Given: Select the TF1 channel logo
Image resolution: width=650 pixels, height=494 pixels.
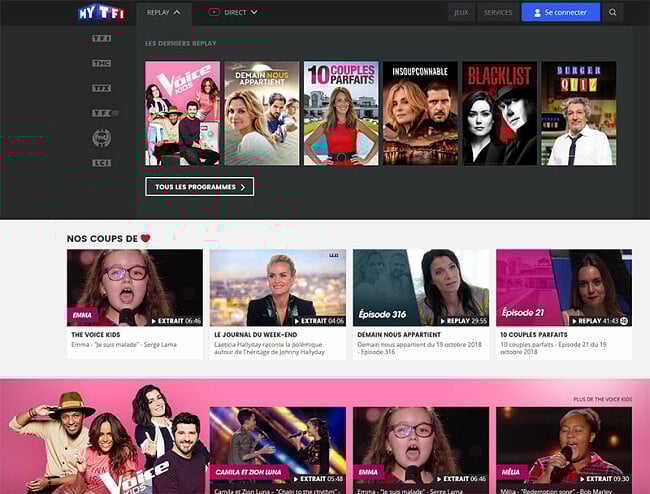Looking at the screenshot, I should (102, 39).
